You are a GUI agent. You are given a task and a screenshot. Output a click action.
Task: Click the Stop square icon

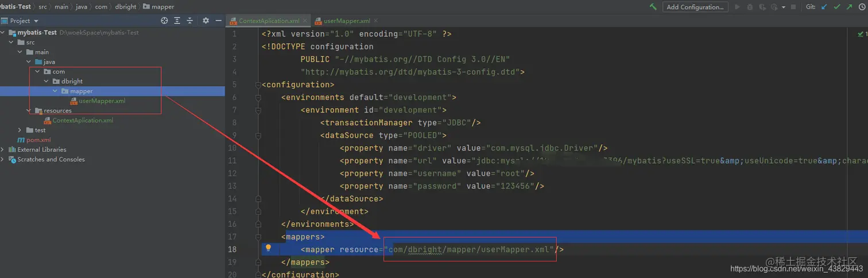click(x=793, y=7)
